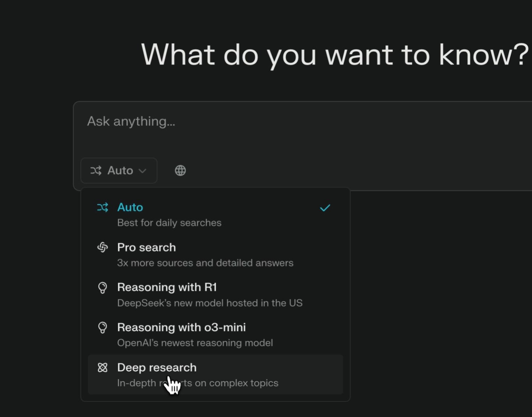Choose Deep research from the menu
This screenshot has width=532, height=417.
(157, 367)
